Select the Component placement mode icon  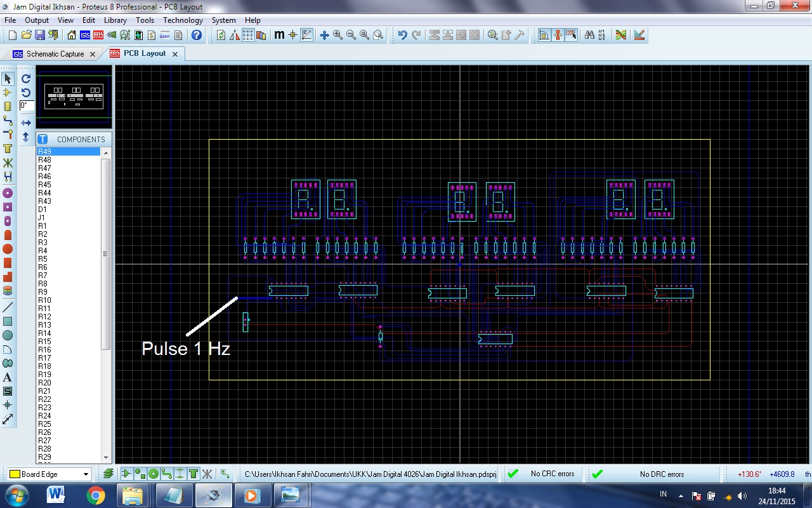(7, 93)
